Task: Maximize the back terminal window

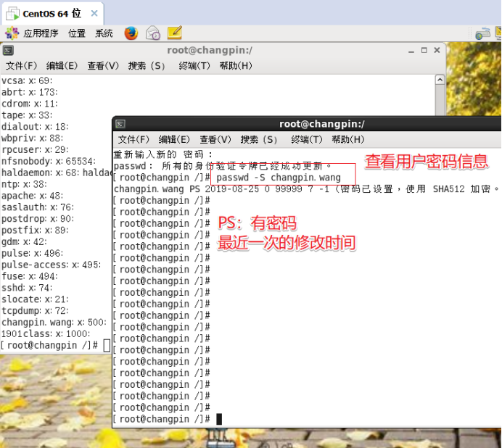Action: coord(424,50)
